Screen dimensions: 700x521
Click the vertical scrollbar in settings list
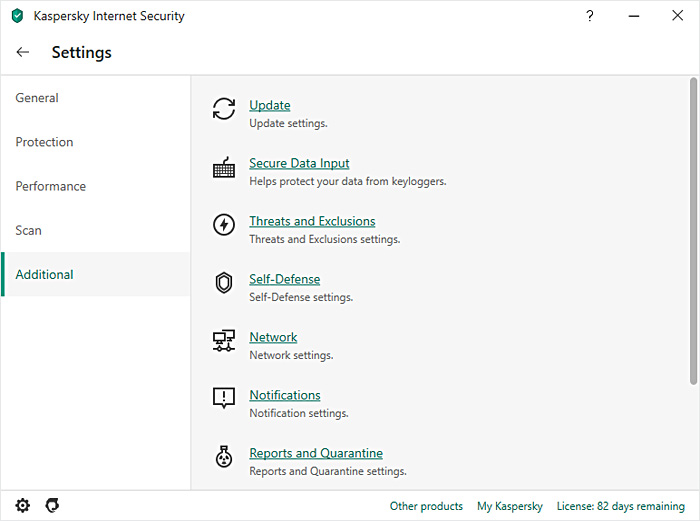click(x=693, y=230)
